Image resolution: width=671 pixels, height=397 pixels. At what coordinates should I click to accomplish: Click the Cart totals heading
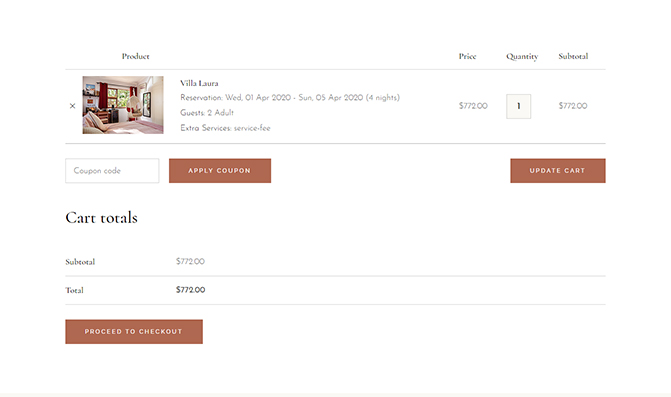pos(101,218)
